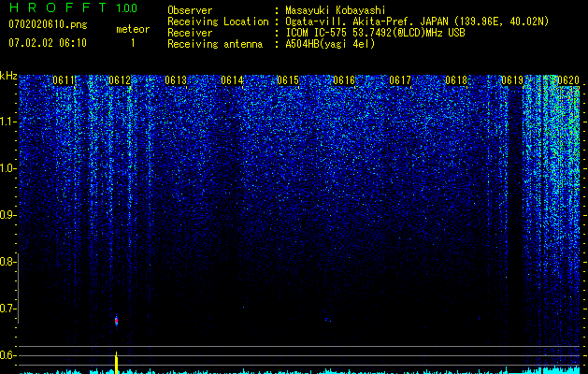Click the 0614 time marker

click(x=232, y=80)
